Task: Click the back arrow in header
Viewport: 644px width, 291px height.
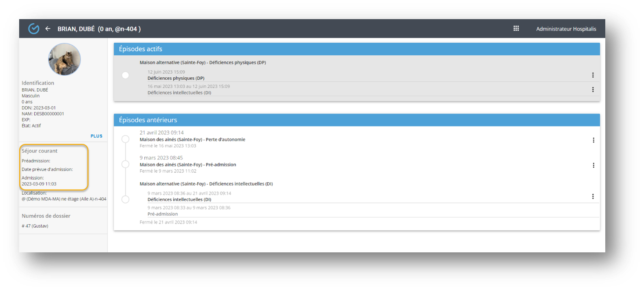Action: tap(48, 29)
